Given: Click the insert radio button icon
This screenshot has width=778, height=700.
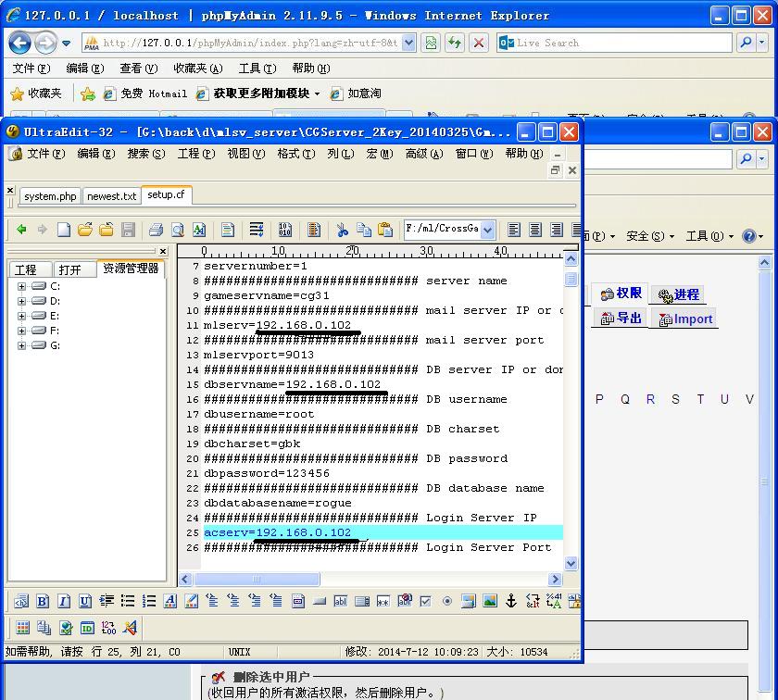Looking at the screenshot, I should tap(447, 601).
